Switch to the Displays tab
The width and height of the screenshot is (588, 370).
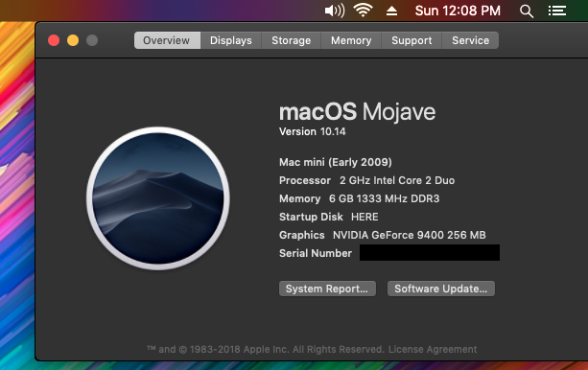point(231,40)
